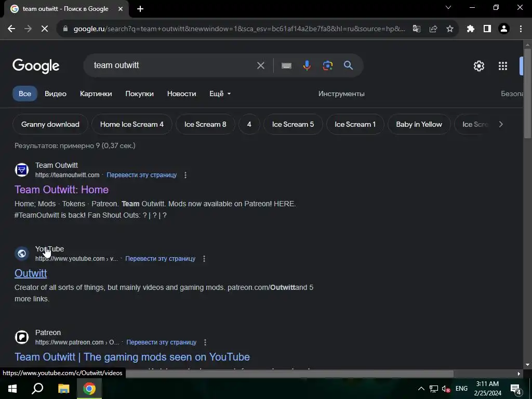Open more options for the Patreon result
Viewport: 532px width, 399px height.
[205, 342]
